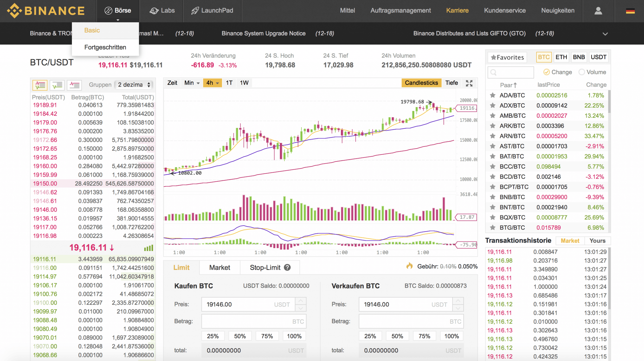Star the ARN/BTC pair
Screen dimensions: 644x361
pos(493,136)
